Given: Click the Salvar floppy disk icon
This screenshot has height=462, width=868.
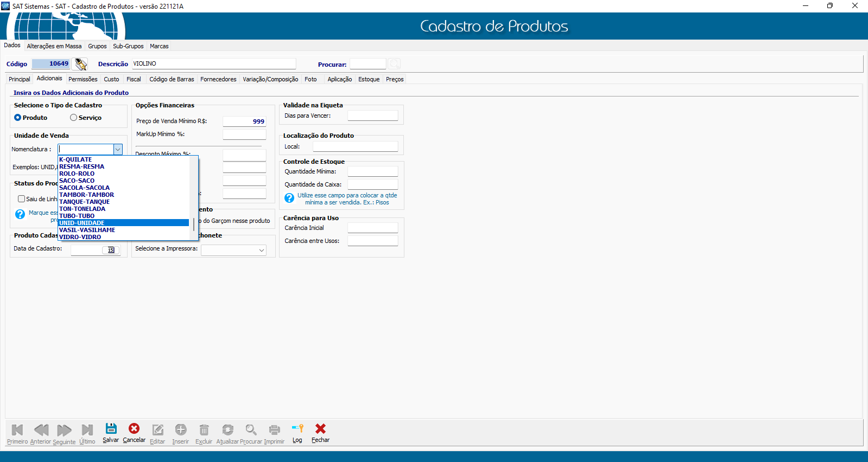Looking at the screenshot, I should coord(111,428).
